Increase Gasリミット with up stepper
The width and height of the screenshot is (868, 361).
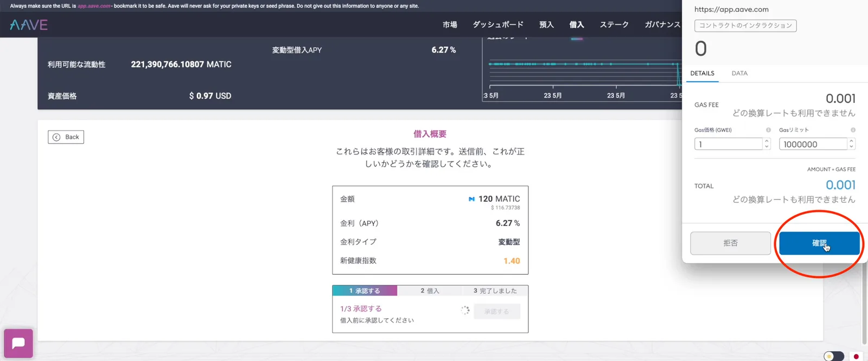pyautogui.click(x=851, y=141)
